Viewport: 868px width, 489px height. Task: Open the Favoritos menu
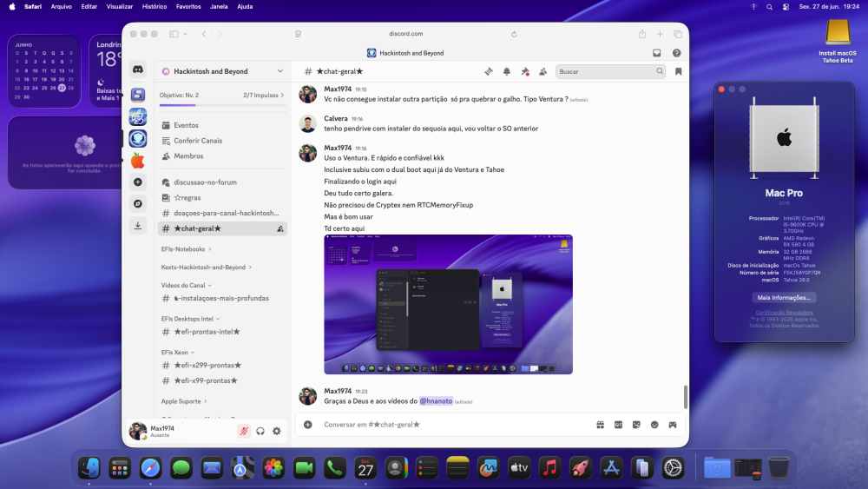[188, 7]
